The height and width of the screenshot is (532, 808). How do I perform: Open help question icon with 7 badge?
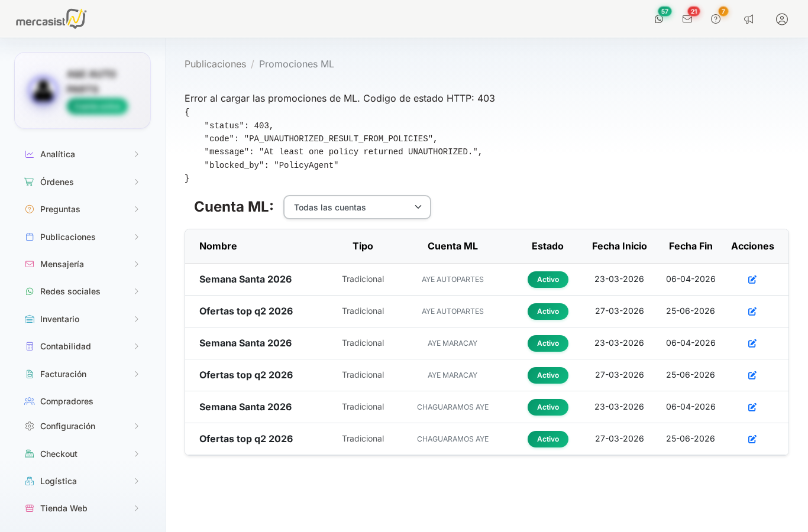[x=716, y=19]
